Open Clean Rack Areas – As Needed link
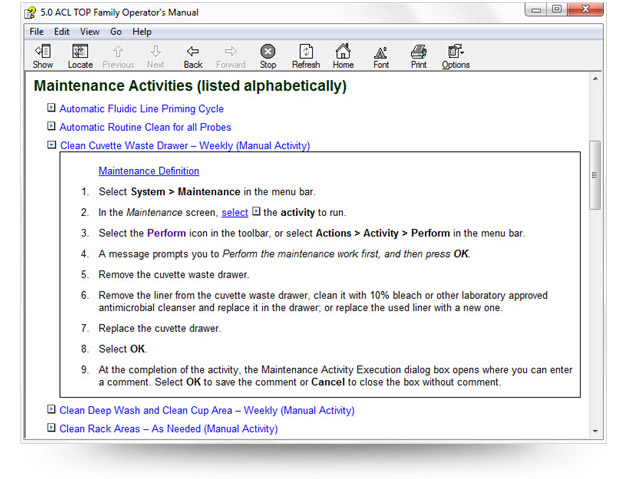 point(169,429)
